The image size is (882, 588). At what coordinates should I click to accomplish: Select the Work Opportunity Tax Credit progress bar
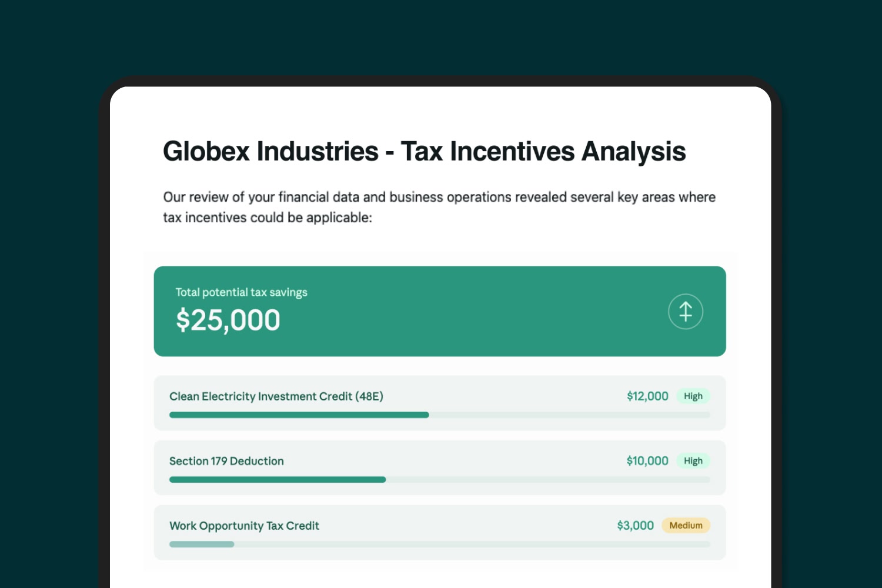(440, 544)
